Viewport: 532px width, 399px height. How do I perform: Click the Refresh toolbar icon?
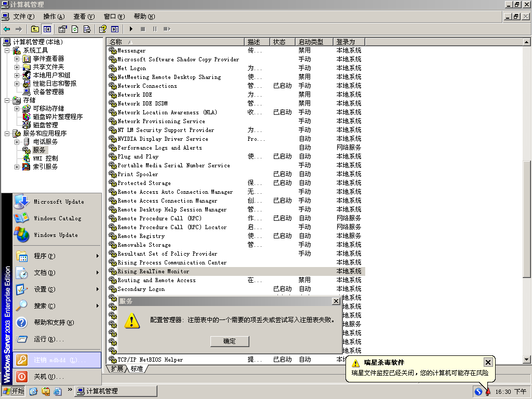click(75, 29)
